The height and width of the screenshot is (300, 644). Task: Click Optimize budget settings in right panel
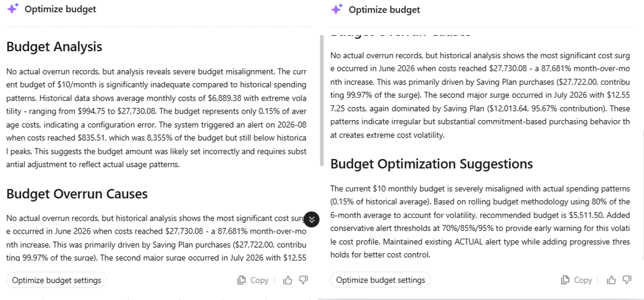380,280
